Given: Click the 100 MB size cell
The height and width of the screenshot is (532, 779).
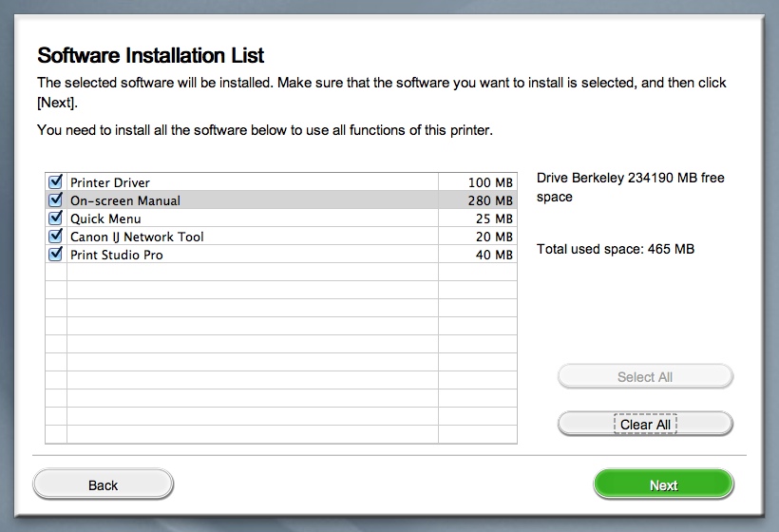Looking at the screenshot, I should tap(490, 182).
